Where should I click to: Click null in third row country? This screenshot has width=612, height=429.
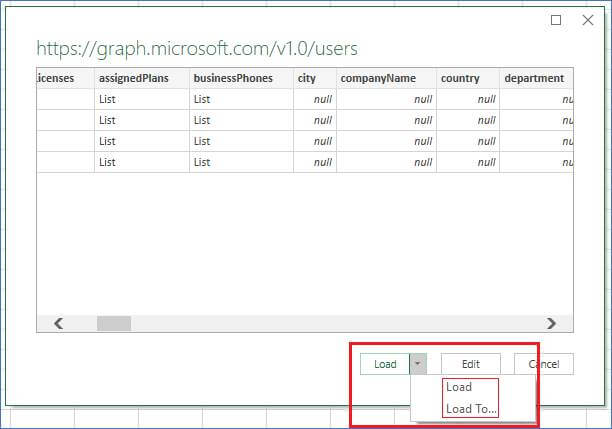coord(487,141)
